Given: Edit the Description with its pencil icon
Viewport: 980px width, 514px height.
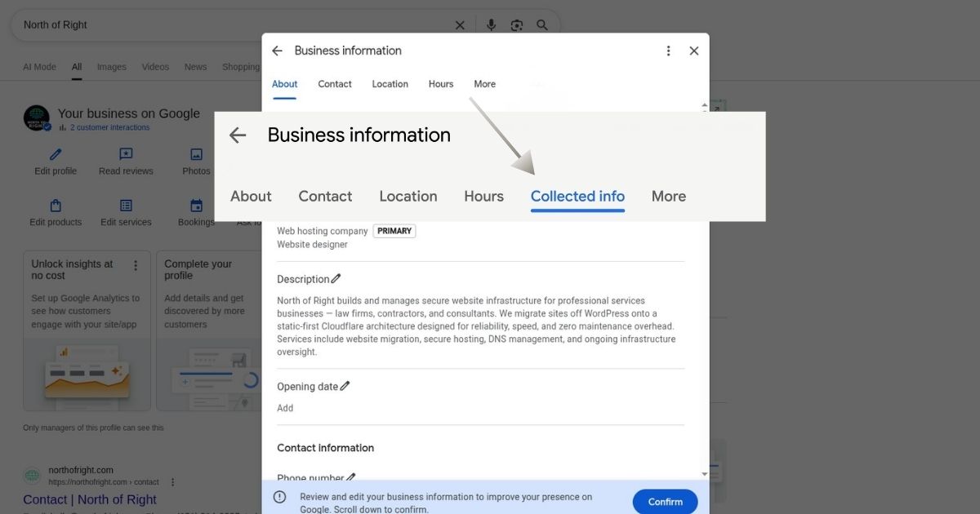Looking at the screenshot, I should pos(336,279).
